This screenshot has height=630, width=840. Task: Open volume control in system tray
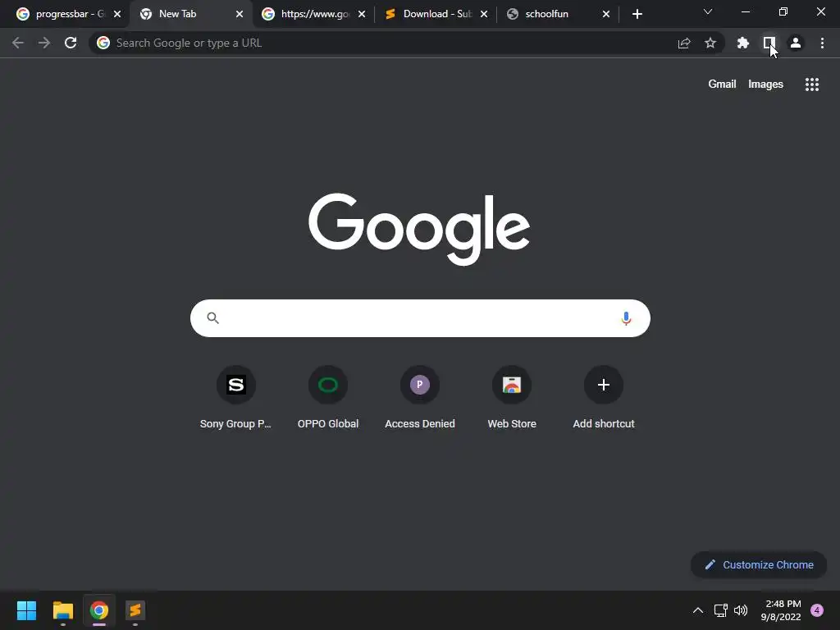[741, 610]
